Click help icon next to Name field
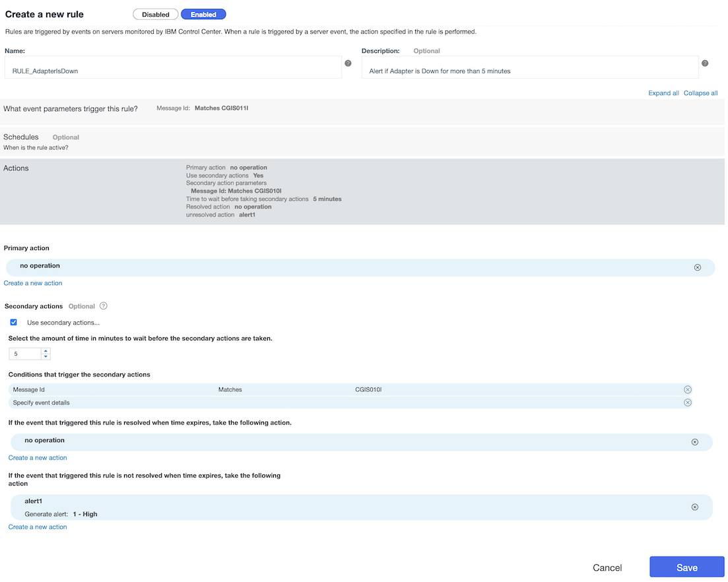The width and height of the screenshot is (728, 582). 348,63
